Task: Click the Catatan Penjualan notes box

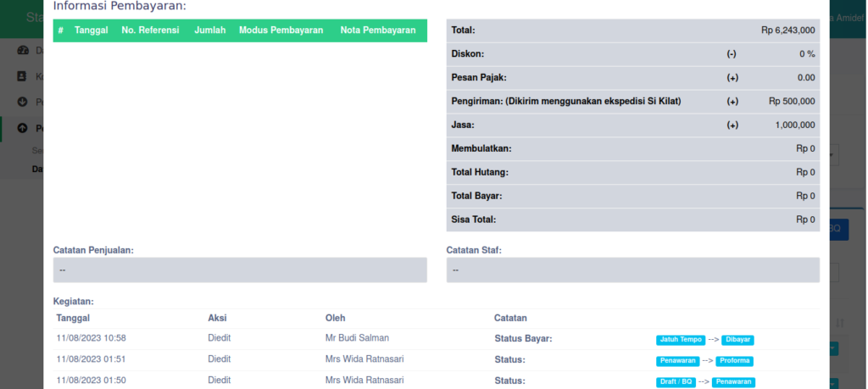Action: click(240, 270)
